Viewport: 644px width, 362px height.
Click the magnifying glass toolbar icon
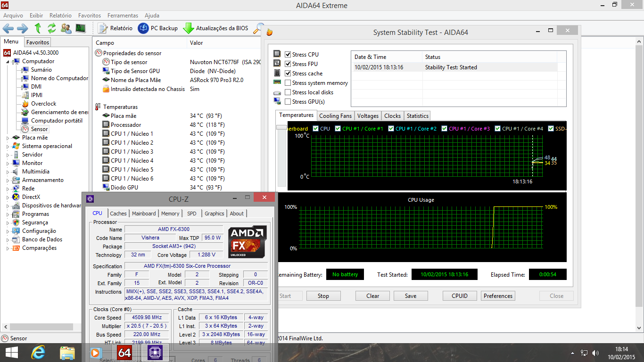click(x=258, y=28)
